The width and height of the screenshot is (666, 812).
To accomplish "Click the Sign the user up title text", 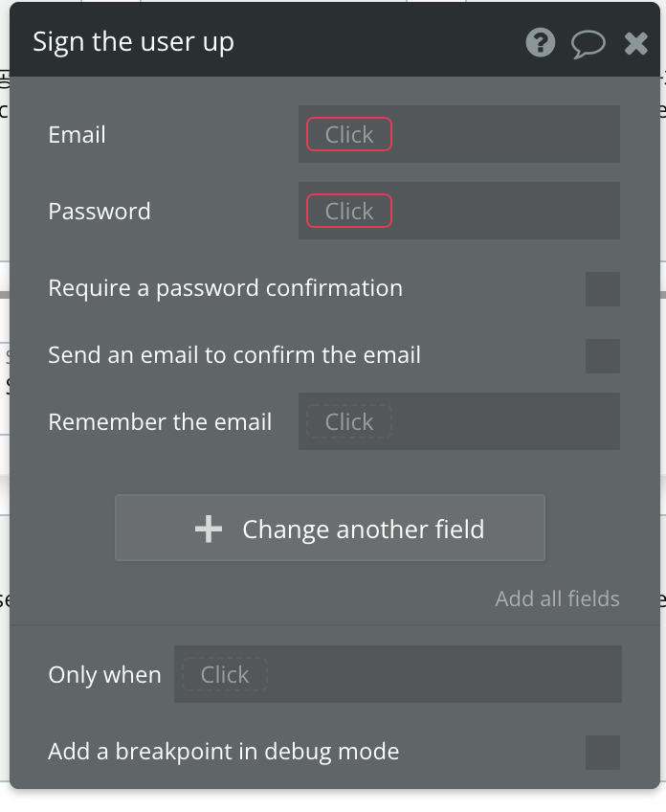I will point(133,42).
